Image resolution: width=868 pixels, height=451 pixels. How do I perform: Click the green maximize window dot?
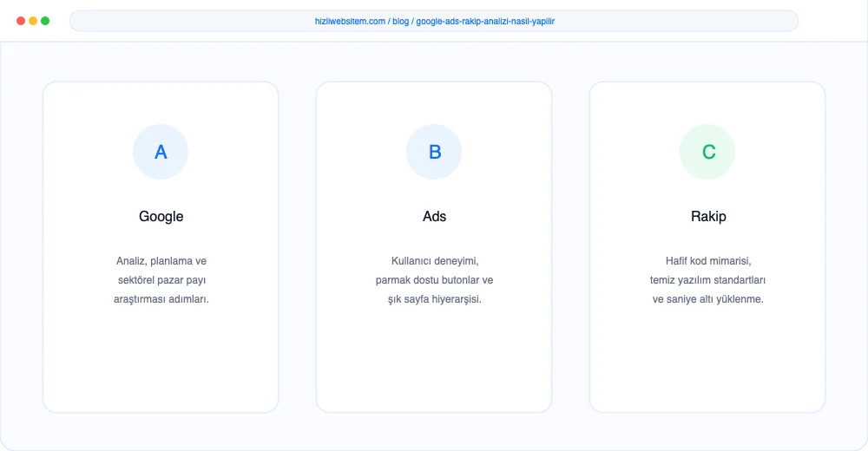tap(45, 21)
